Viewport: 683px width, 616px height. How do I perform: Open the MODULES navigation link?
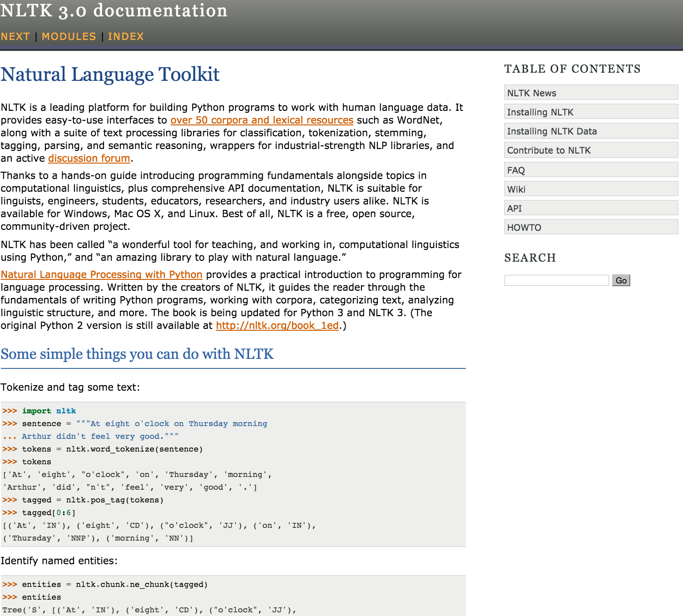click(69, 36)
